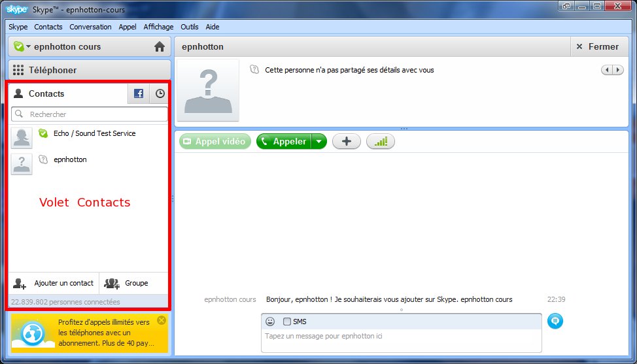637x364 pixels.
Task: Click the Contacts person icon
Action: tap(18, 93)
